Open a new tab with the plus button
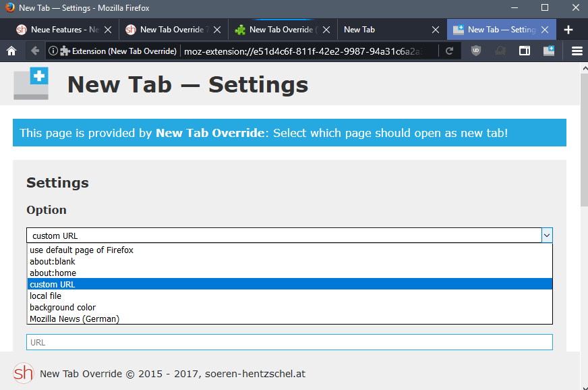 point(568,30)
